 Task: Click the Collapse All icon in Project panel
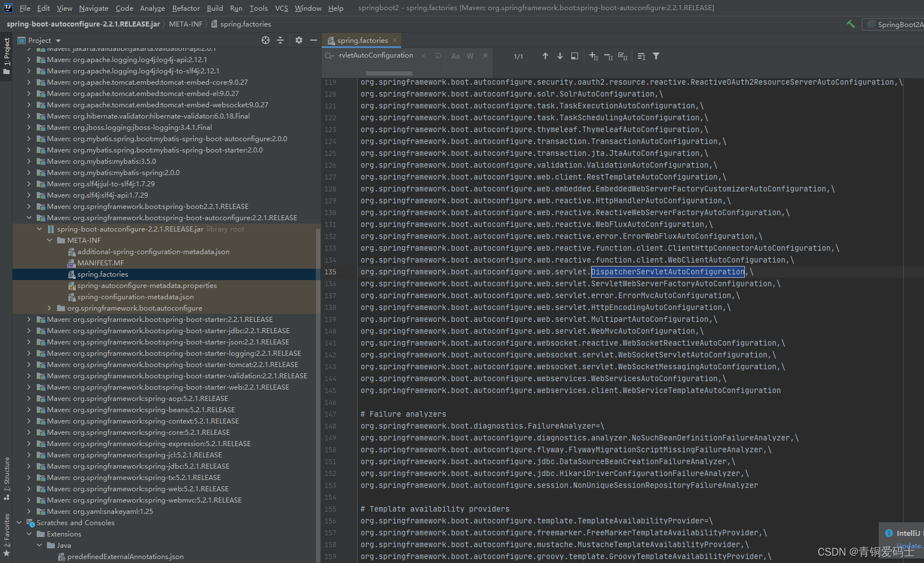pos(280,40)
